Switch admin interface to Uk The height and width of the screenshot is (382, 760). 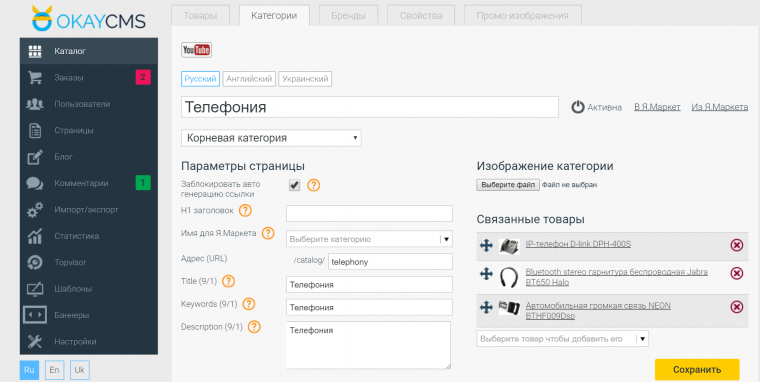coord(79,370)
